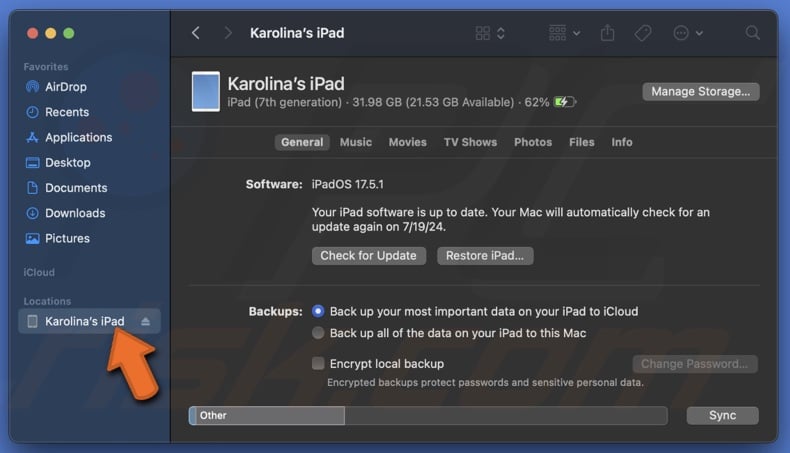Switch to the General tab
790x453 pixels.
[302, 142]
